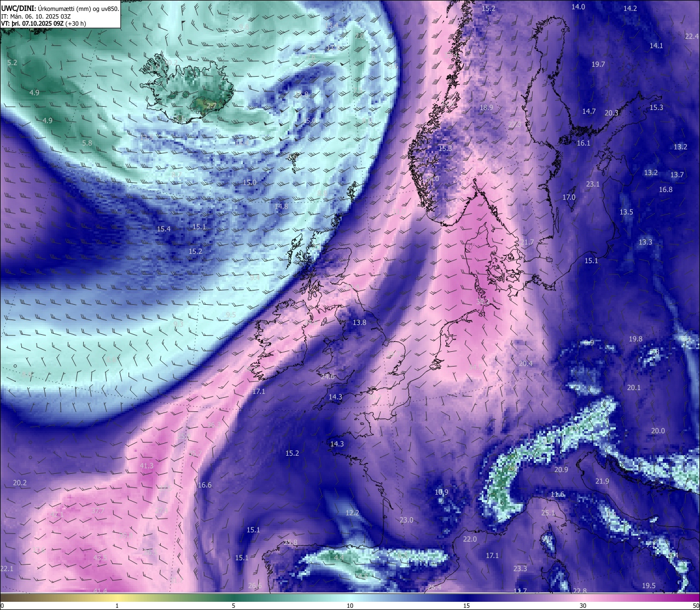Screen dimensions: 700x610
Task: Click the dark blue segment of the color scale near 15
Action: (x=466, y=597)
